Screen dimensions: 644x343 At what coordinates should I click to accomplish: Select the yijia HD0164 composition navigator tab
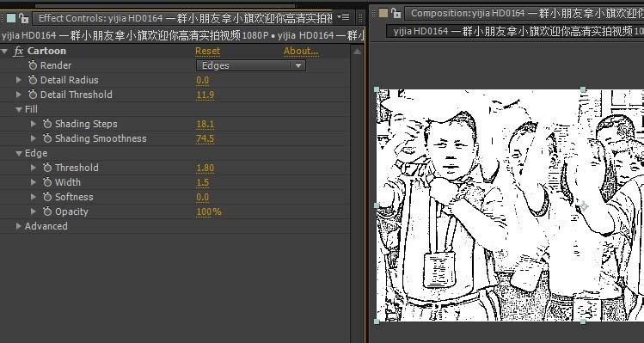515,31
